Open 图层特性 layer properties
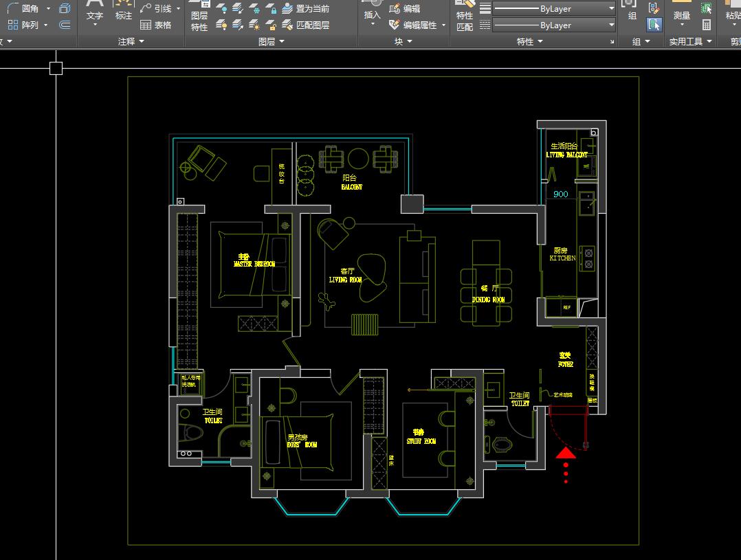 199,16
